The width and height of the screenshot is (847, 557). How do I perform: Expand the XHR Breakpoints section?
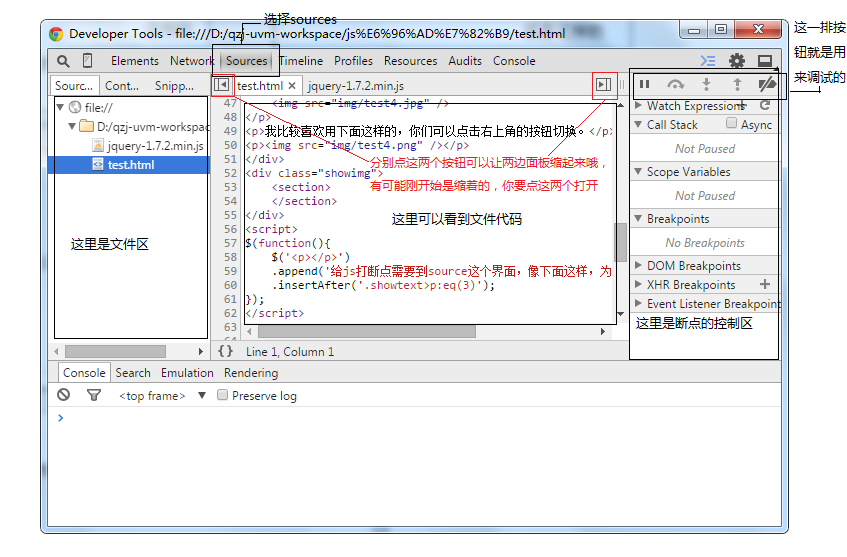[x=638, y=284]
